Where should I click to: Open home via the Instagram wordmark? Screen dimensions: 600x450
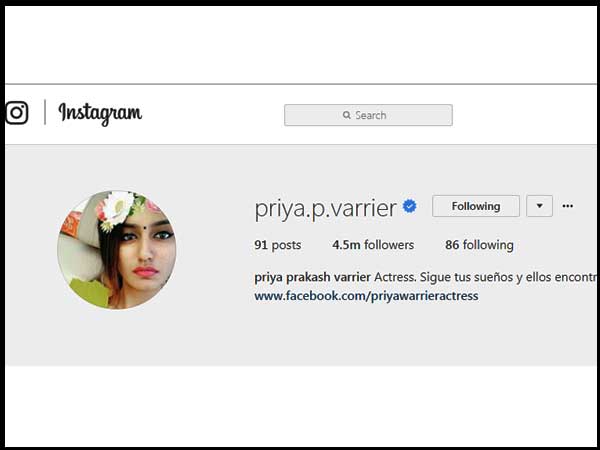click(100, 113)
